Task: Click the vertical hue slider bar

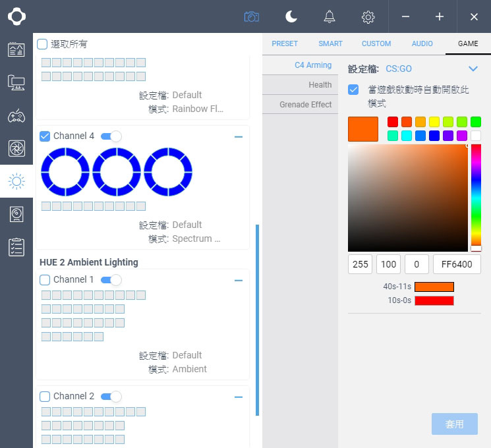Action: [476, 198]
